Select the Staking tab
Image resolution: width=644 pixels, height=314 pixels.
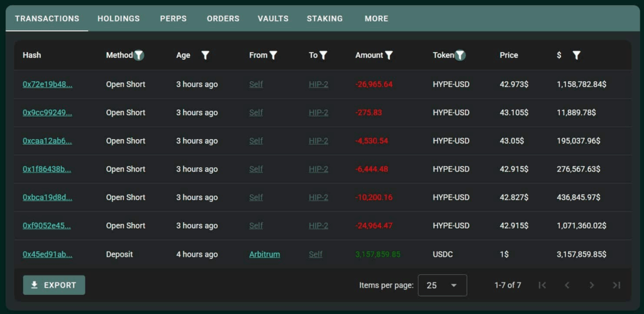tap(325, 18)
